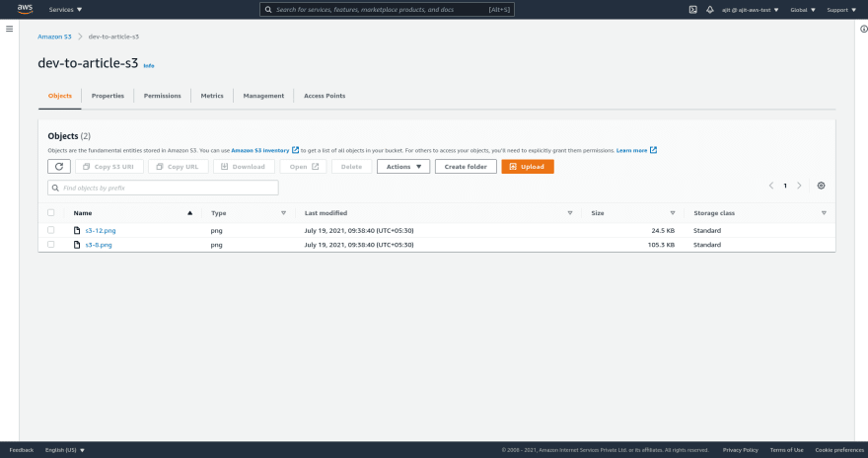Open Learn more external link icon
The width and height of the screenshot is (868, 458).
click(x=653, y=150)
